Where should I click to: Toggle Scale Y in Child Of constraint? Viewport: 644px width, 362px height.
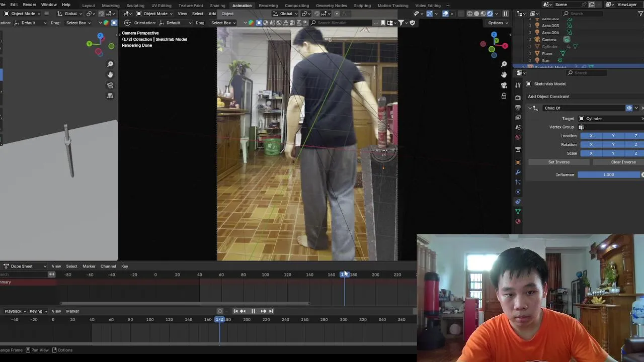[x=613, y=153]
